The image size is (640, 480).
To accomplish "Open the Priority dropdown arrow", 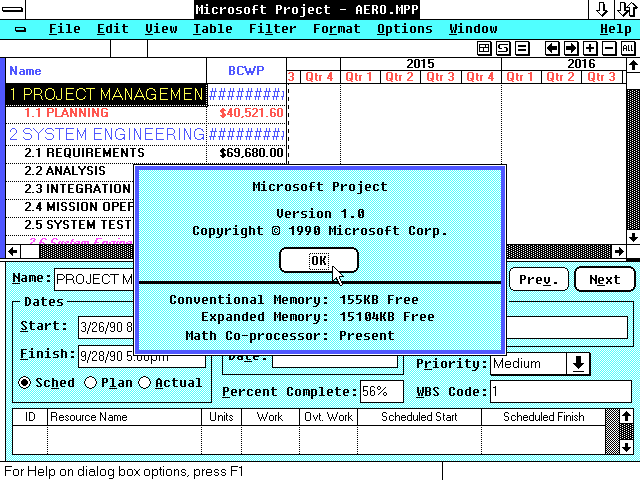I will 579,364.
